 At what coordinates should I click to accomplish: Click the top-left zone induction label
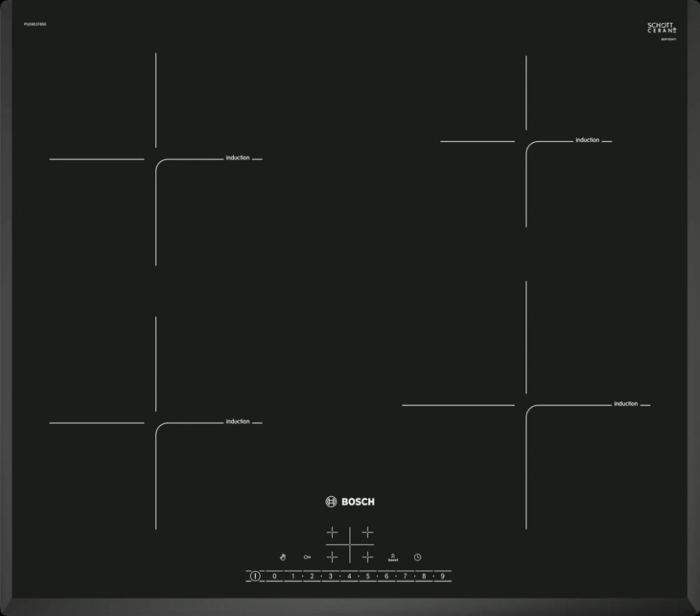tap(237, 157)
